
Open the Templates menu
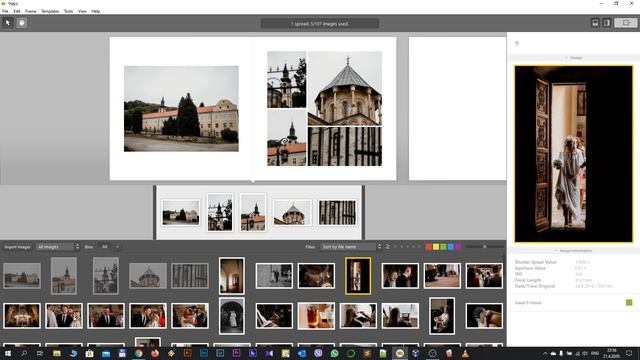pyautogui.click(x=50, y=11)
